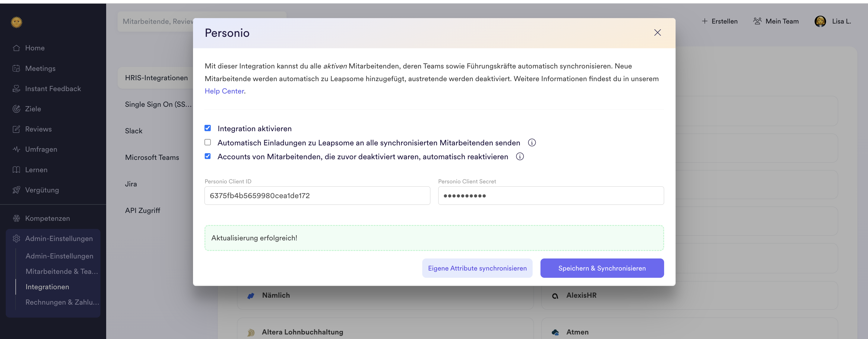Open the Nämlich integration card

(x=385, y=296)
